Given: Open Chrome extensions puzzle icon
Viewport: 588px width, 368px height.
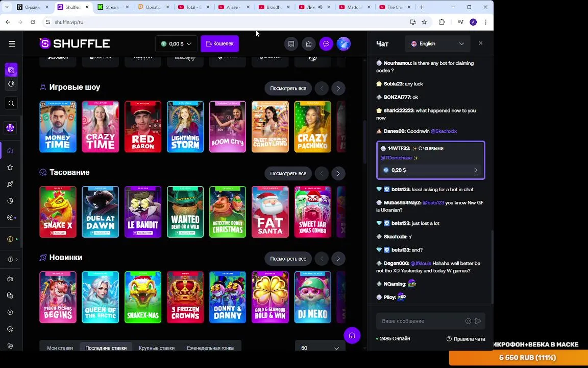Looking at the screenshot, I should point(442,22).
